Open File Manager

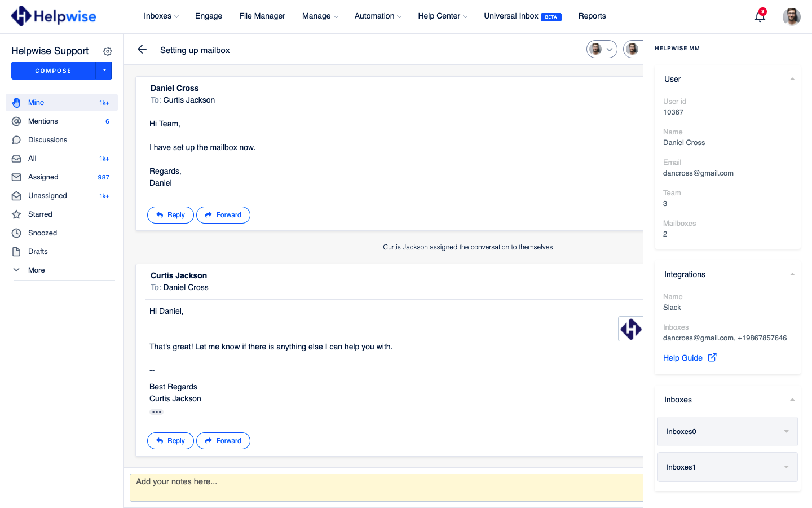(x=262, y=16)
